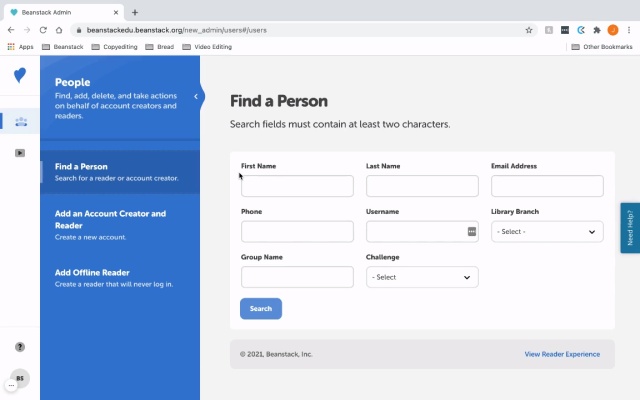Open the Chrome extensions puzzle icon
Screen dimensions: 640x400
[597, 30]
